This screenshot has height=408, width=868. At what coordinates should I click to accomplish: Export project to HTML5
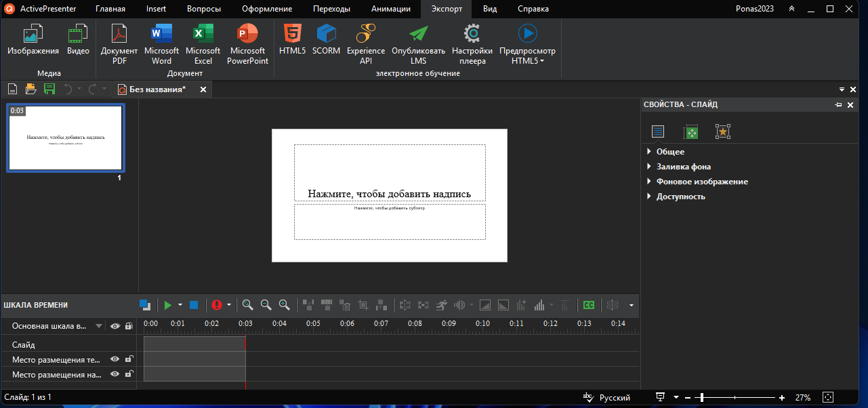(x=292, y=40)
